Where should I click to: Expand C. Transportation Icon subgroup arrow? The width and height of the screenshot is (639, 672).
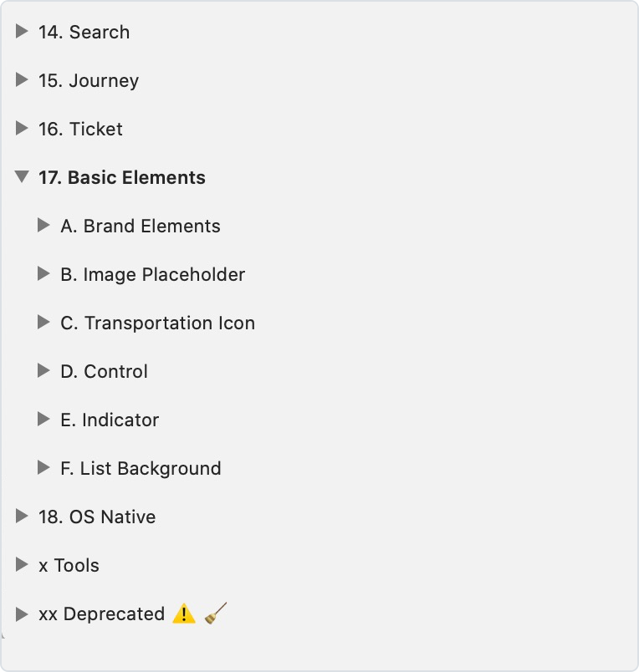click(x=44, y=323)
